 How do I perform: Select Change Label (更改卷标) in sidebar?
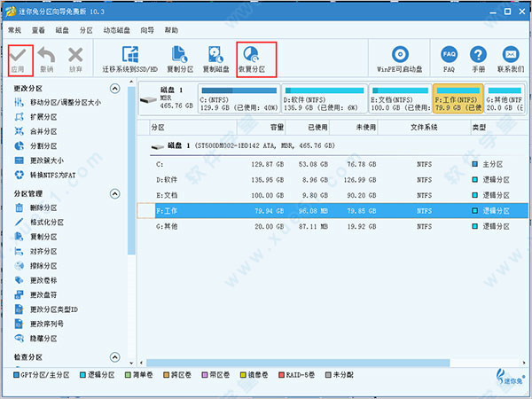(x=36, y=280)
